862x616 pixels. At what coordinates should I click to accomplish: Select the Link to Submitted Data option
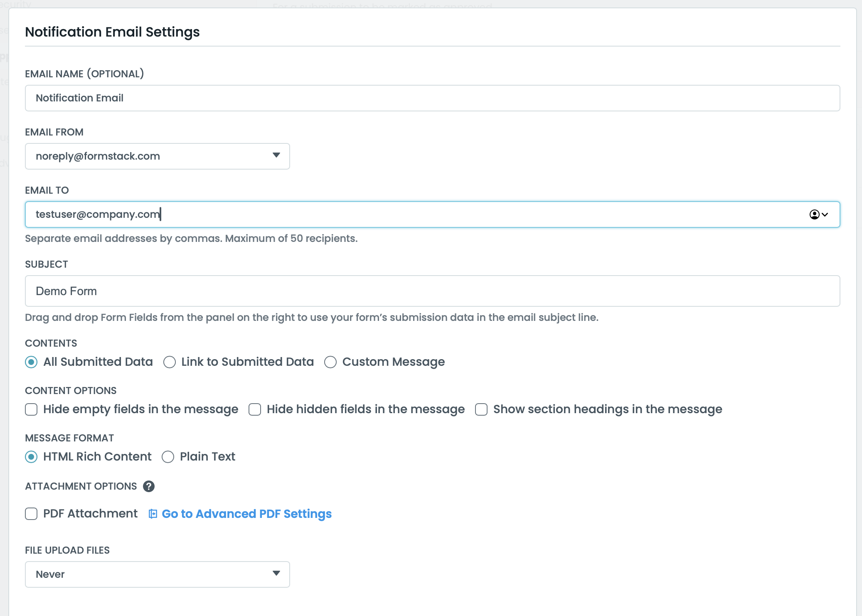click(170, 362)
